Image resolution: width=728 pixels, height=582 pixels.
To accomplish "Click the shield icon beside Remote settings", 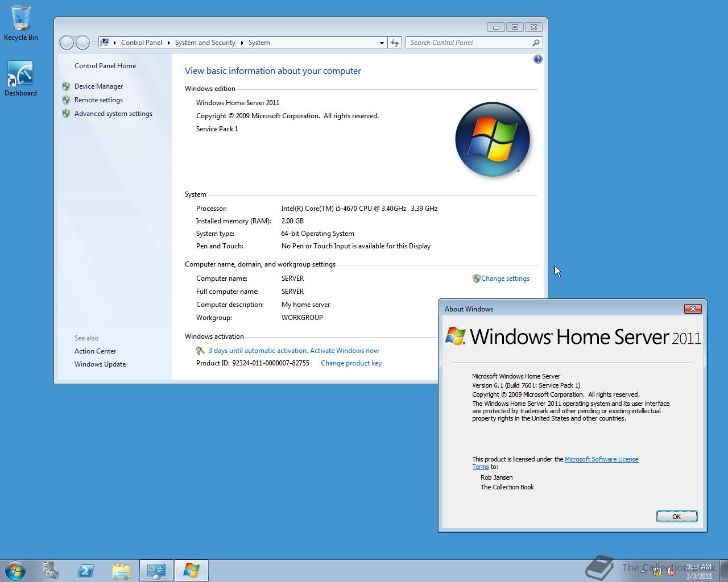I will click(66, 100).
